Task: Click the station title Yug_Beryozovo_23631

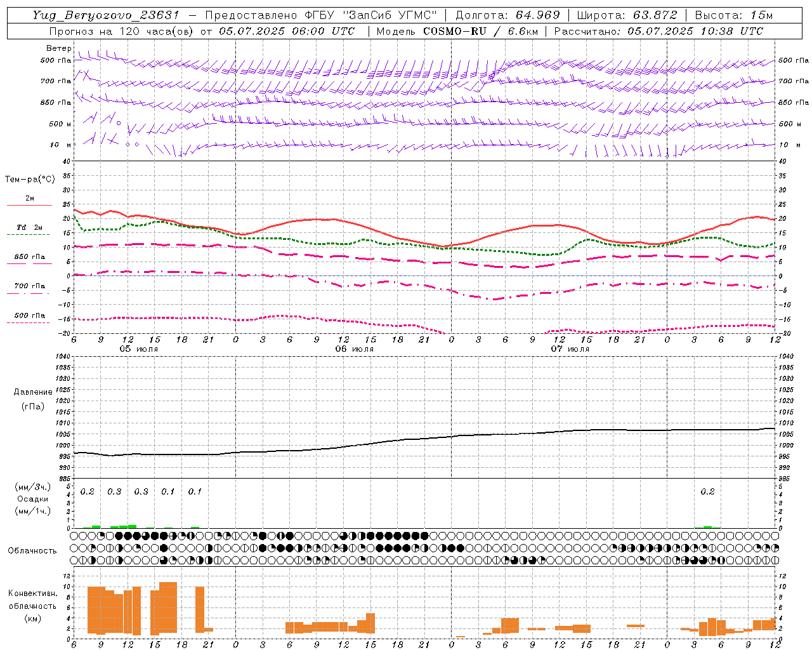Action: pyautogui.click(x=105, y=15)
